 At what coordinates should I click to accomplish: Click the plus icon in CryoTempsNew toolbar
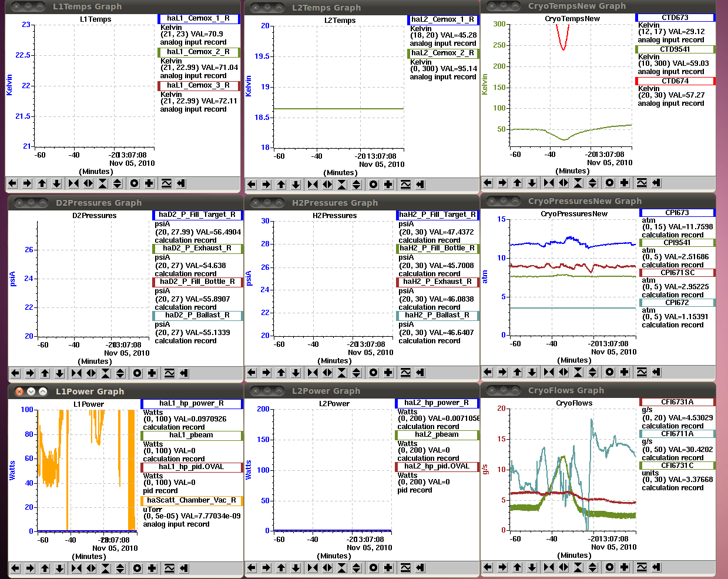[625, 183]
